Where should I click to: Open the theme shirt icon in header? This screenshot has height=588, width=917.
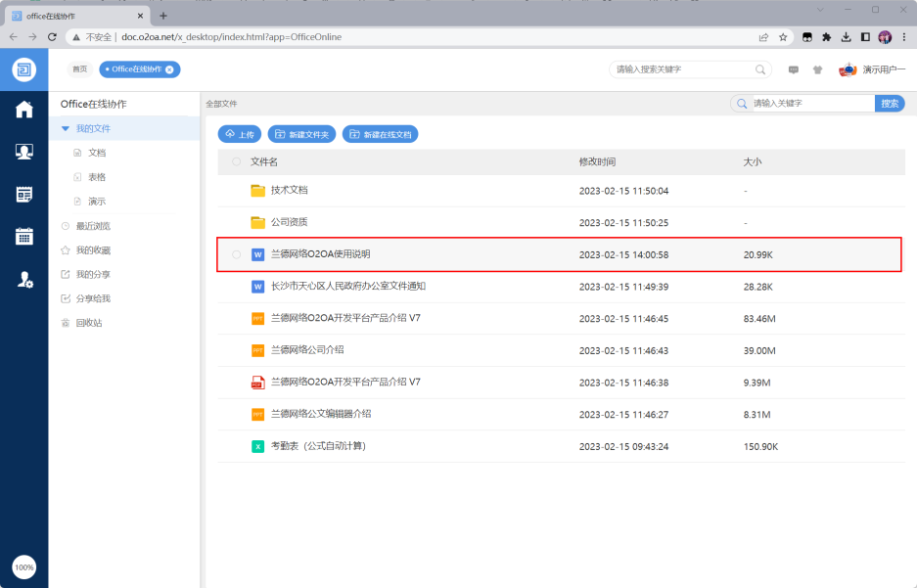[x=817, y=69]
